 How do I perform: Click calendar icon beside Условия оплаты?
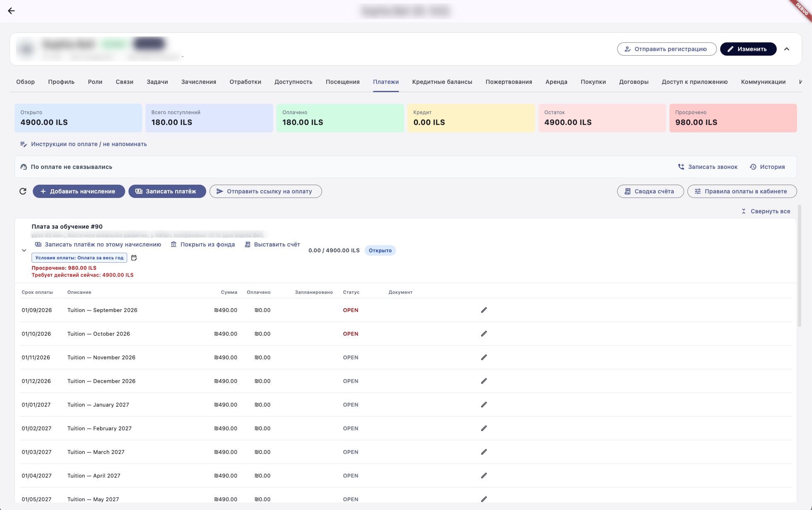(134, 258)
